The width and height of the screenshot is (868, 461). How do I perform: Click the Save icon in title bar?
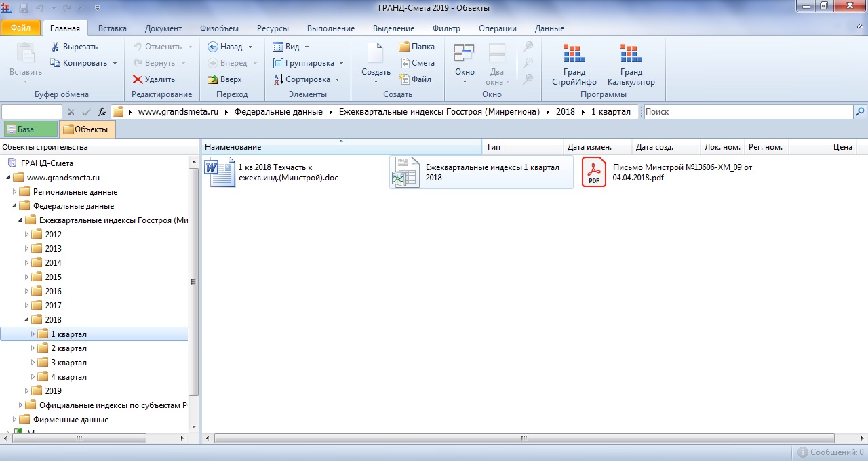tap(24, 7)
